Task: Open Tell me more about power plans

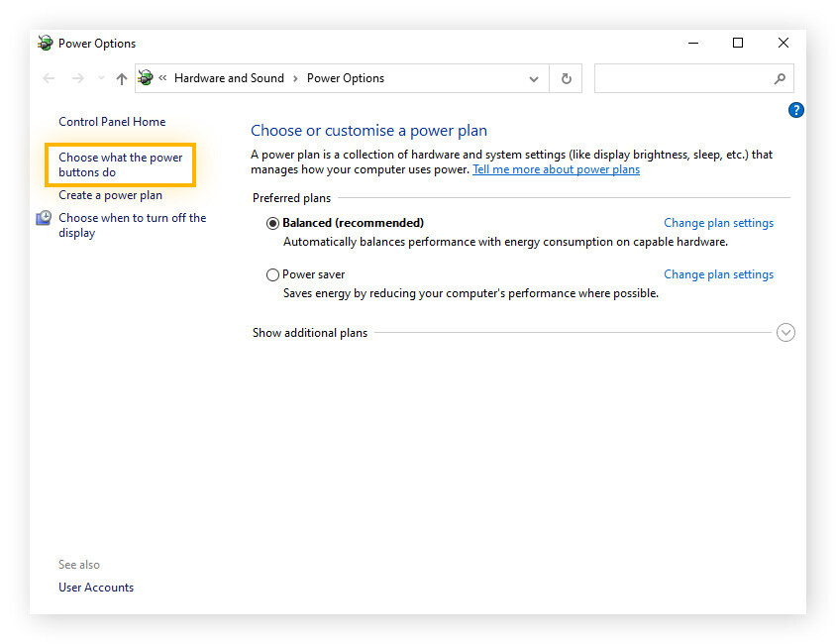Action: click(x=556, y=168)
